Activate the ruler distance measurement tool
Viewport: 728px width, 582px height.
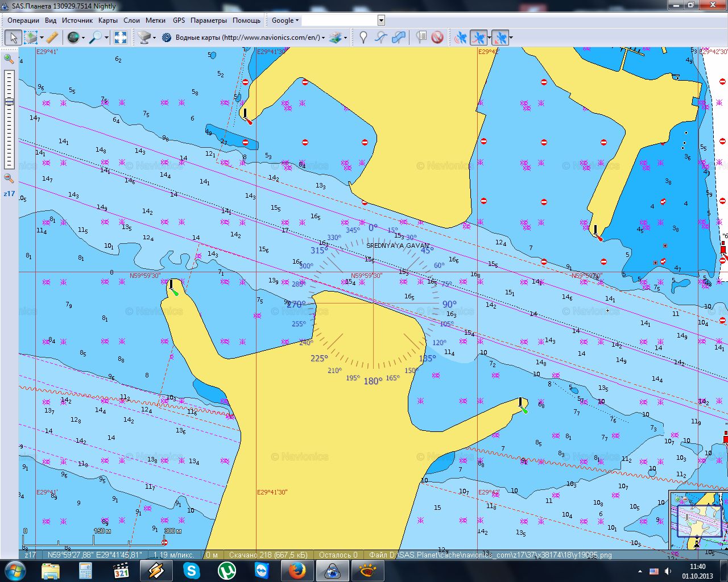coord(52,38)
